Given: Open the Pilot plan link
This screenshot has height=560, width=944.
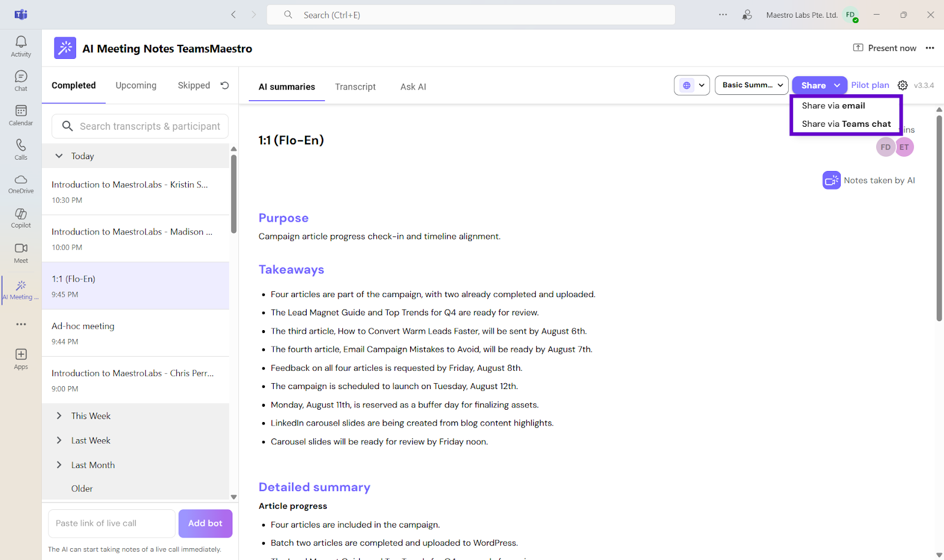Looking at the screenshot, I should coord(870,85).
